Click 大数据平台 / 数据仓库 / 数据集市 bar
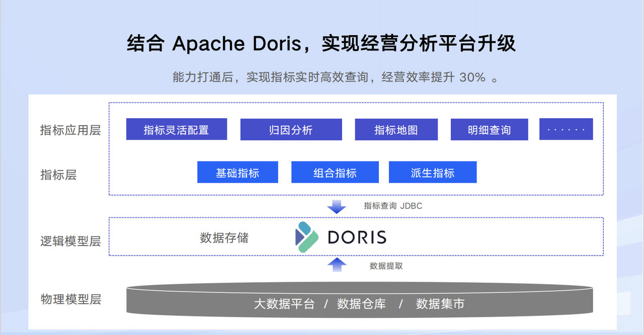The image size is (644, 335). click(359, 304)
